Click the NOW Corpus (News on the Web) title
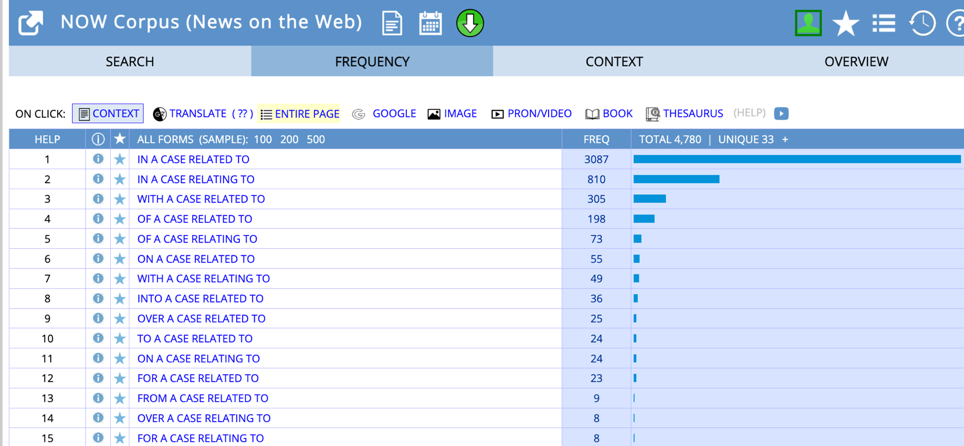 pyautogui.click(x=211, y=23)
